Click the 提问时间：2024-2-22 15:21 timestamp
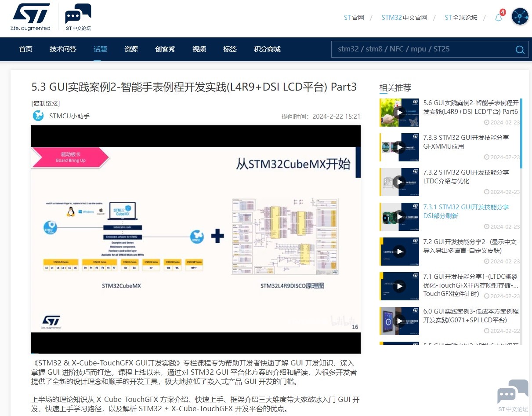The image size is (532, 416). pyautogui.click(x=321, y=117)
